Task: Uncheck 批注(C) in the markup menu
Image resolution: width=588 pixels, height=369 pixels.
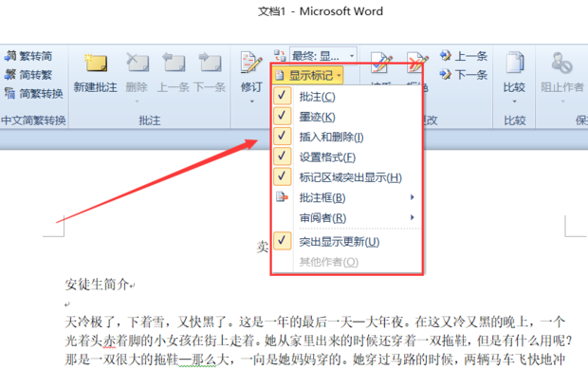Action: pos(282,97)
